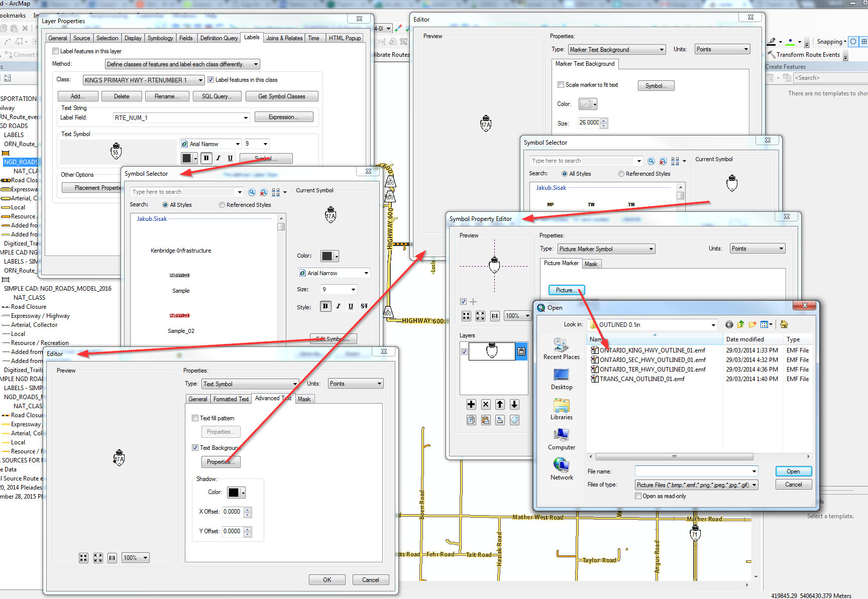Viewport: 868px width, 599px height.
Task: Click zoom-out preview icon in bottom Editor dialog
Action: [83, 558]
